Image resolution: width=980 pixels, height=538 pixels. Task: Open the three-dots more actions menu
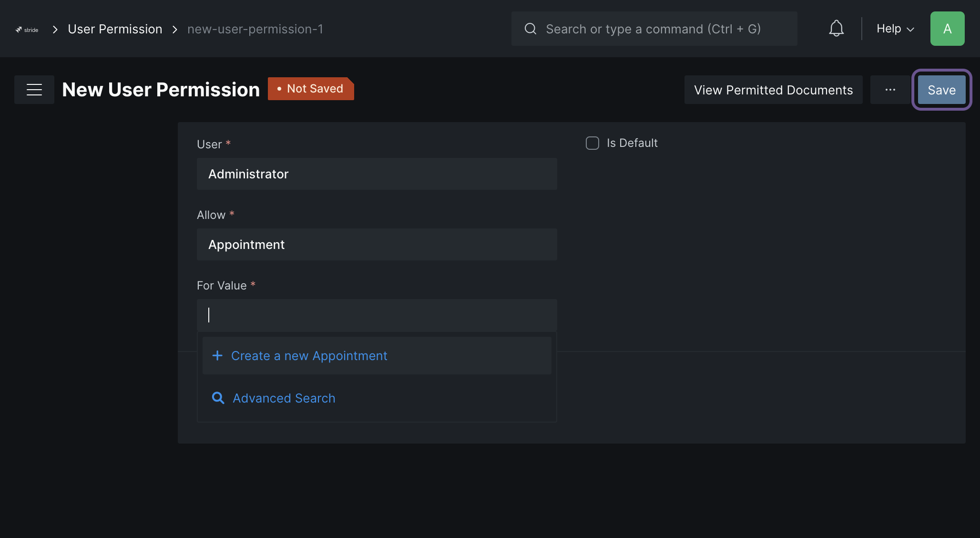[x=890, y=90]
